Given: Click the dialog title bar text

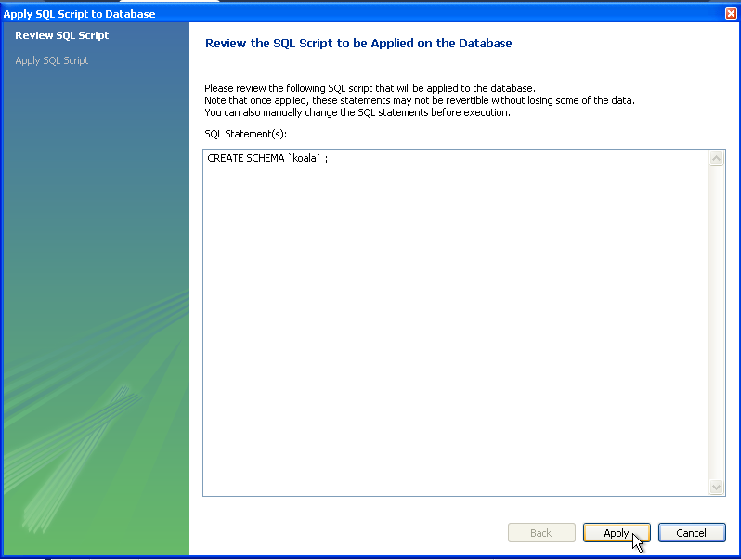Looking at the screenshot, I should [80, 14].
